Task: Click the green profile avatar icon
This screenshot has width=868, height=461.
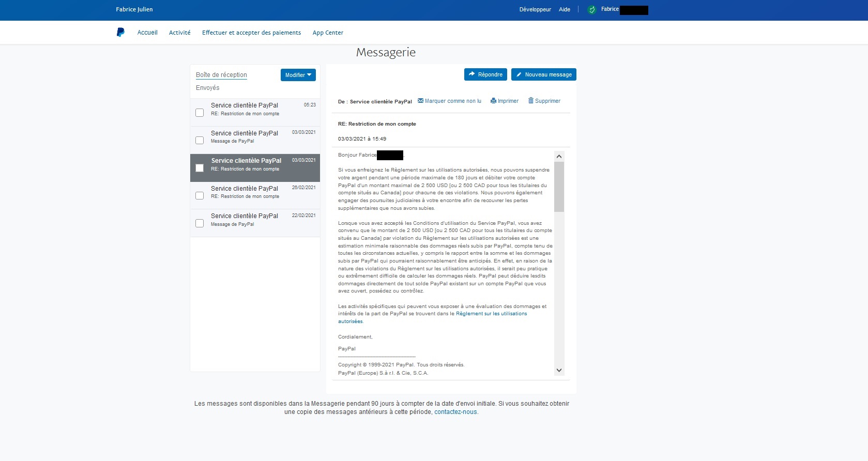Action: 592,9
